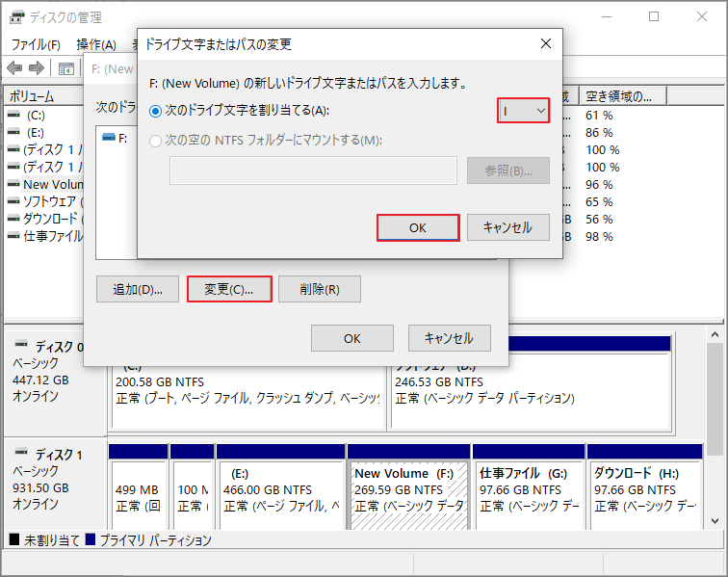Open the 操作(A) menu
Image resolution: width=728 pixels, height=577 pixels.
click(96, 44)
